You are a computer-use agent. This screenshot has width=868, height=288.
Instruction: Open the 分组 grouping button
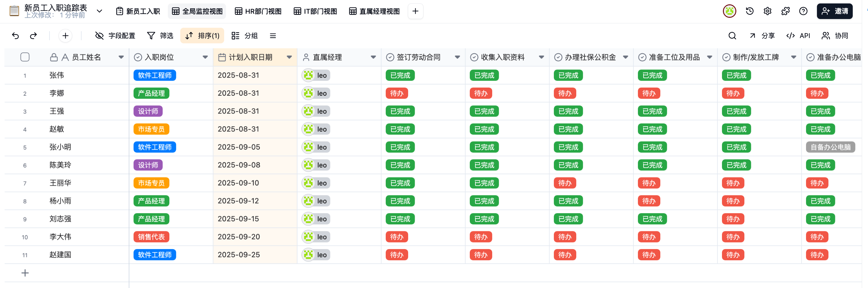click(x=245, y=36)
